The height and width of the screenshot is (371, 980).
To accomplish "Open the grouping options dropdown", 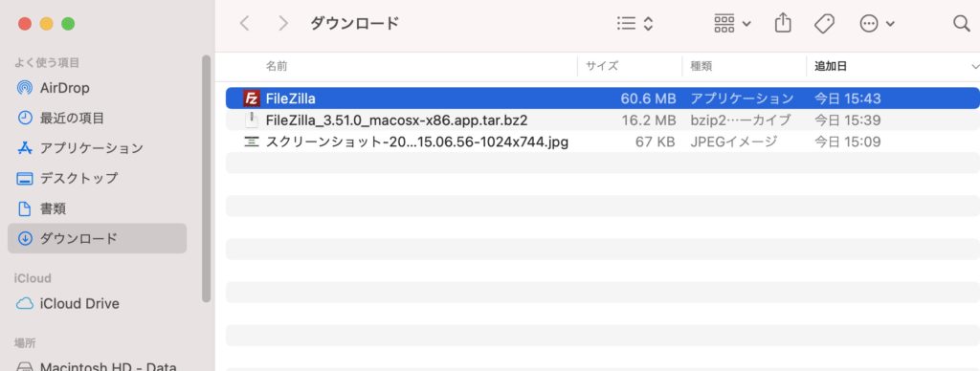I will (732, 24).
